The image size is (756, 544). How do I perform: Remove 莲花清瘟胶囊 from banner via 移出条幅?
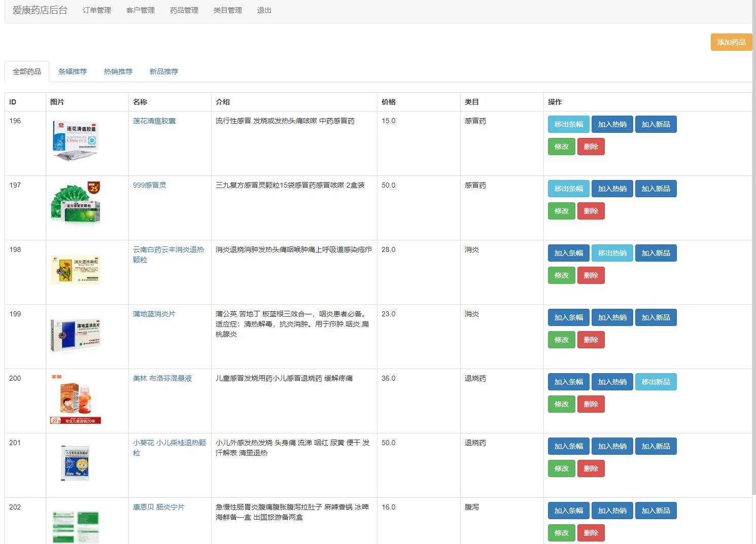pos(568,124)
